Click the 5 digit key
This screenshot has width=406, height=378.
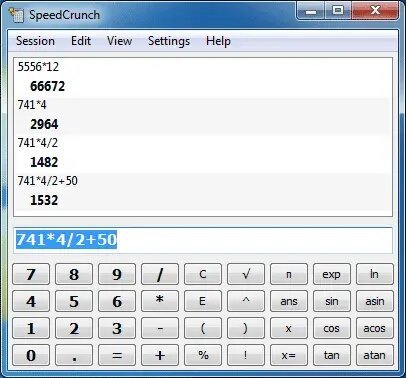coord(74,301)
